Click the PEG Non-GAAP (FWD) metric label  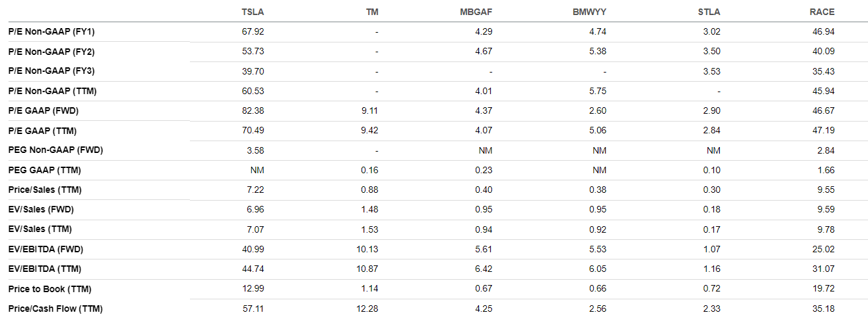coord(55,150)
